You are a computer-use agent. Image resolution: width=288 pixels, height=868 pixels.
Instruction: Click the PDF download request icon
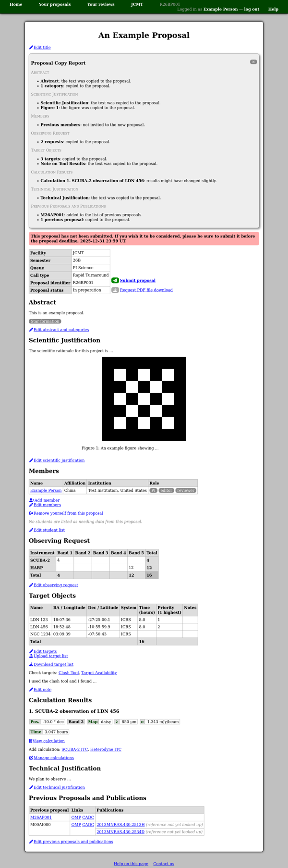[x=115, y=290]
